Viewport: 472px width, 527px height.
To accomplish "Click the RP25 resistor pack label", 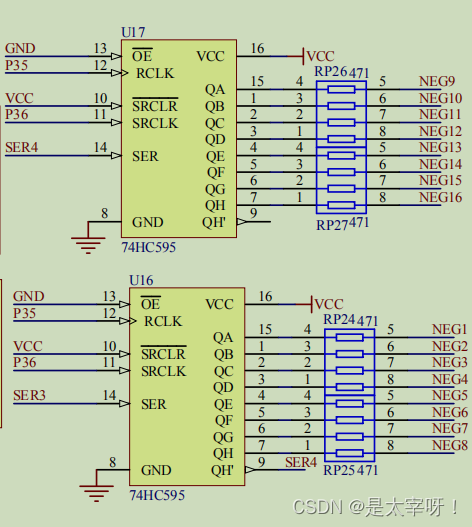I will tap(339, 470).
